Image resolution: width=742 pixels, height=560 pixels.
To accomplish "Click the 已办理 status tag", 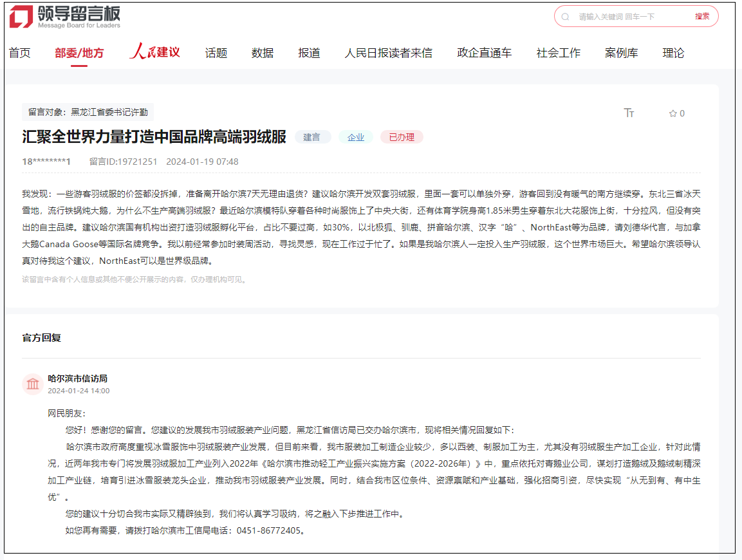I will point(401,137).
